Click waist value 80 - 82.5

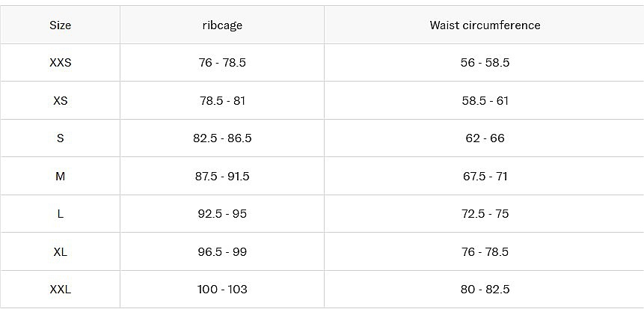[x=485, y=290]
